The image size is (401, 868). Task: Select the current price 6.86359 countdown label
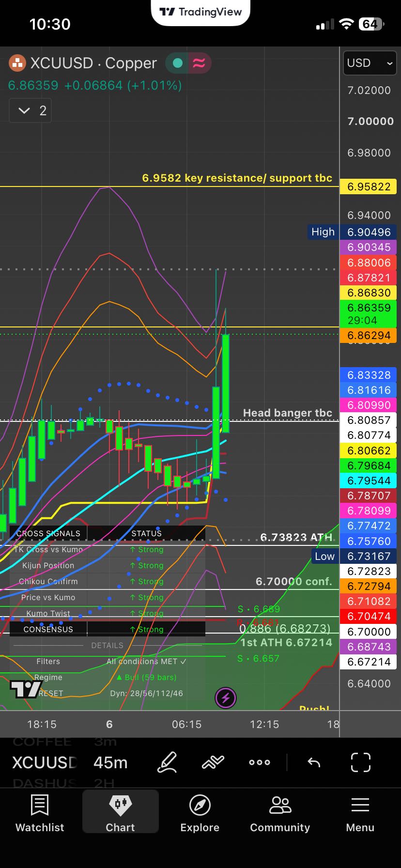(x=369, y=313)
